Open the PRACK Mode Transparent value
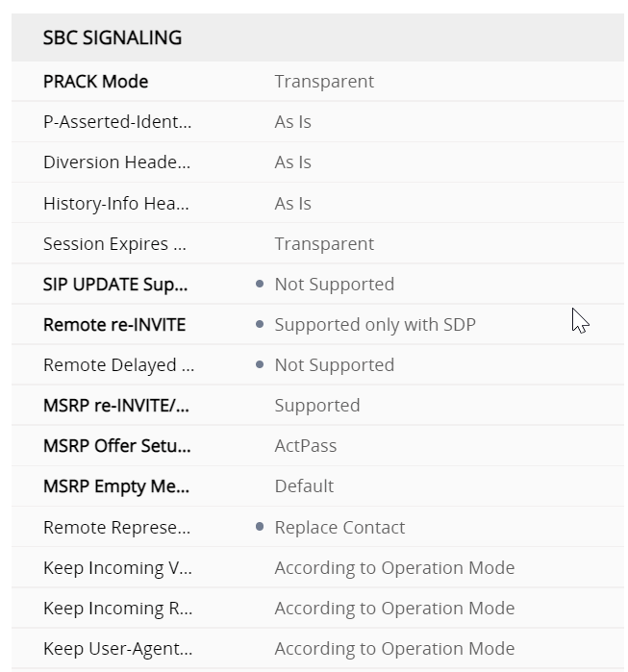 pyautogui.click(x=324, y=82)
